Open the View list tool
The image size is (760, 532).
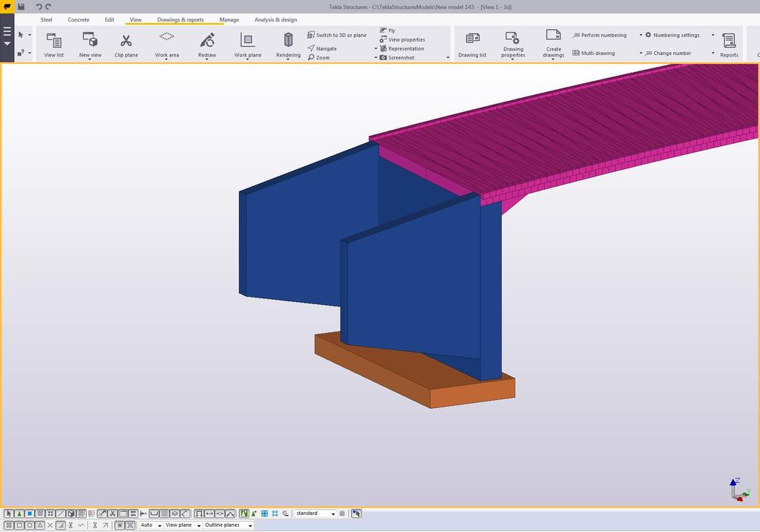(53, 45)
